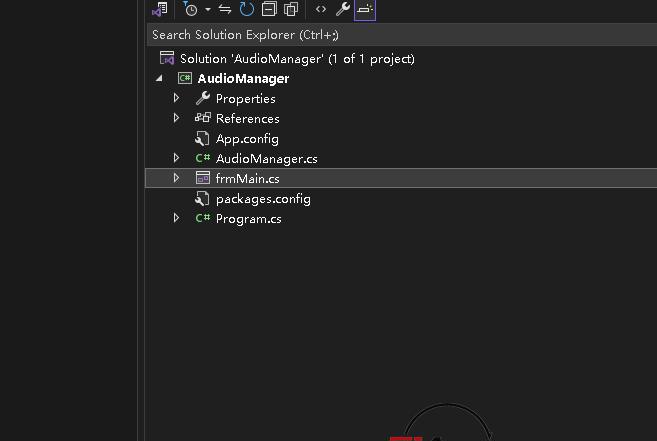
Task: Select the Solution 'AudioManager' root node
Action: [x=296, y=58]
